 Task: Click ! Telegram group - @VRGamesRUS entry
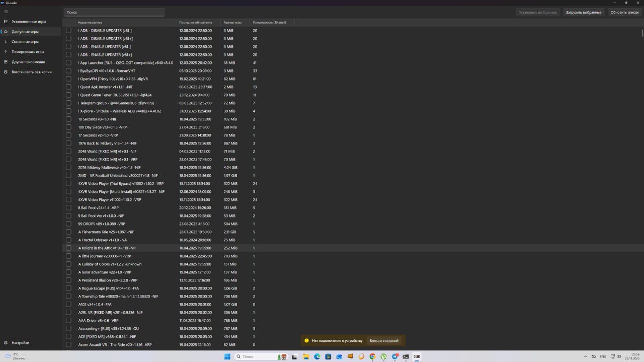116,103
